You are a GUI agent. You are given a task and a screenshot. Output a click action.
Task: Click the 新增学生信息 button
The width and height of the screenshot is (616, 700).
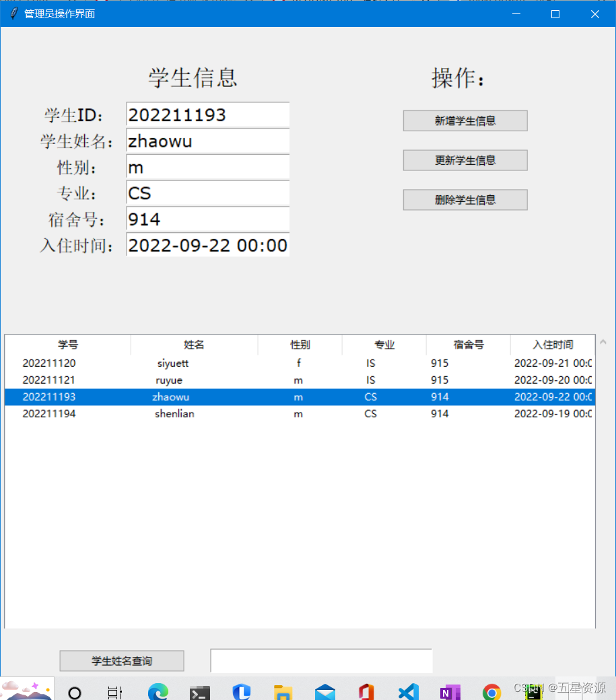click(x=465, y=121)
